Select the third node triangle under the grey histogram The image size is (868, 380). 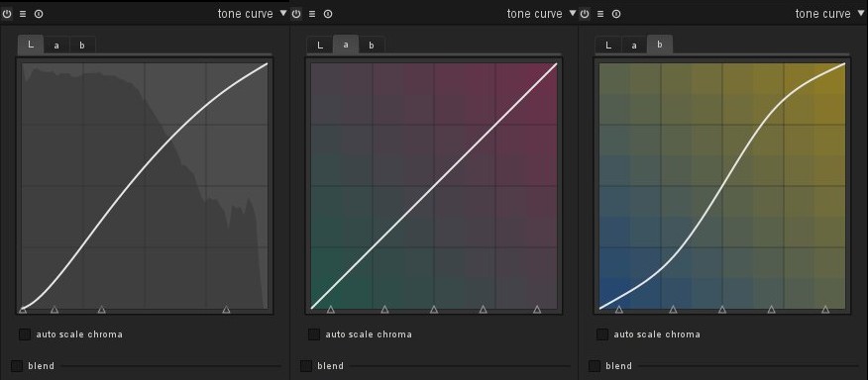(x=101, y=310)
